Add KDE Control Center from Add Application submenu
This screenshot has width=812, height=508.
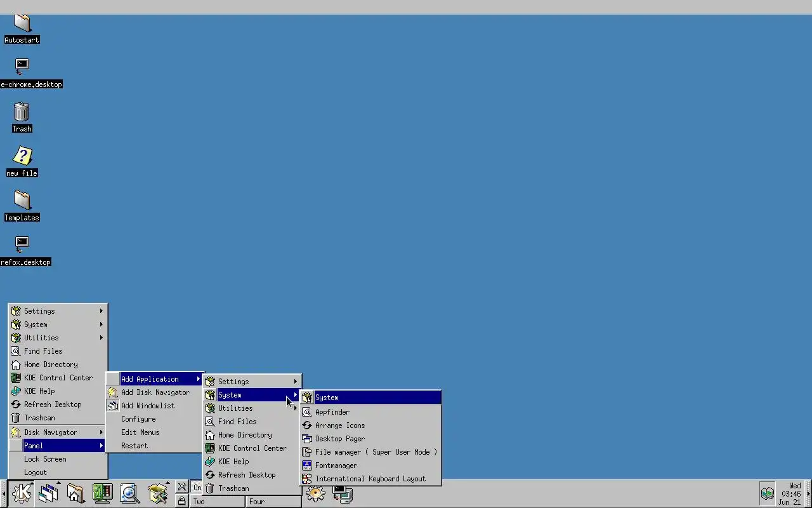(252, 448)
